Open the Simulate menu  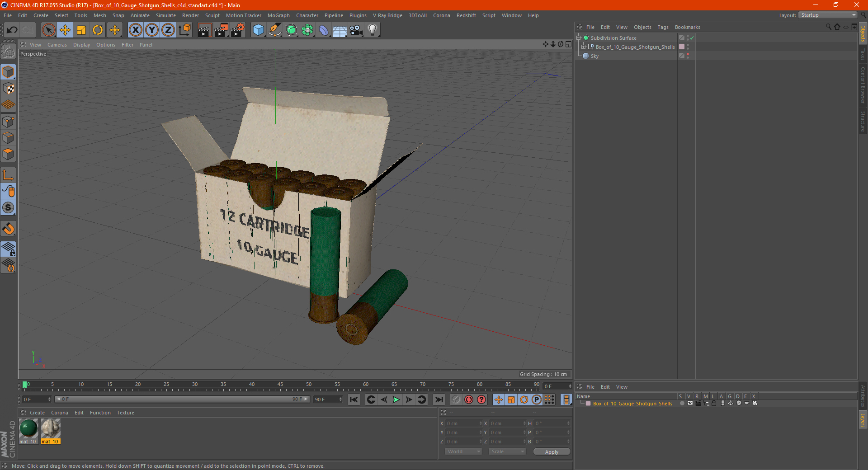pyautogui.click(x=165, y=15)
